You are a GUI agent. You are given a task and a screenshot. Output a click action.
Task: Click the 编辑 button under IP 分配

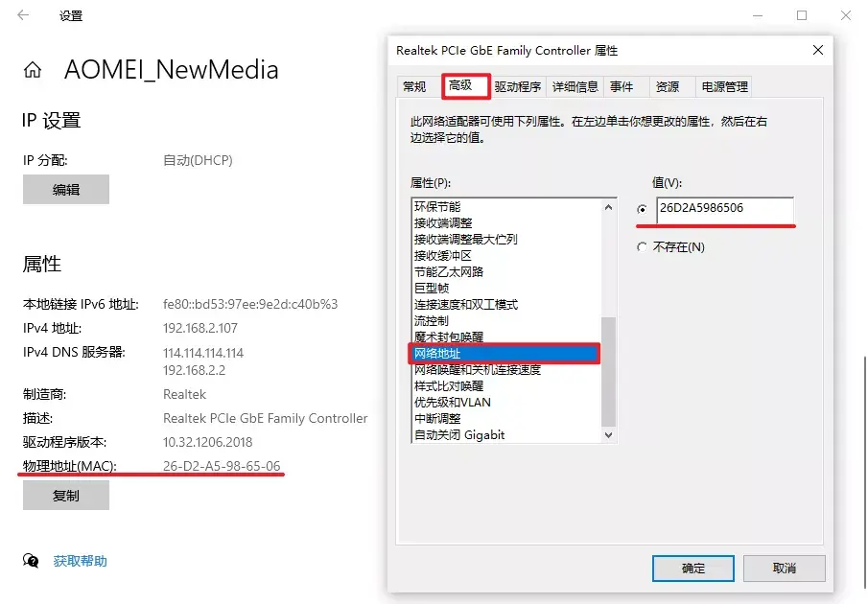[66, 189]
